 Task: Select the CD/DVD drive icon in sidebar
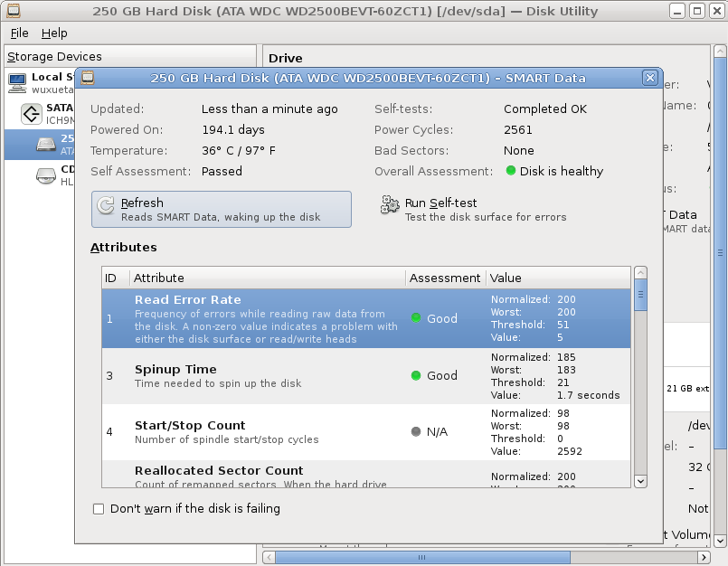(46, 175)
